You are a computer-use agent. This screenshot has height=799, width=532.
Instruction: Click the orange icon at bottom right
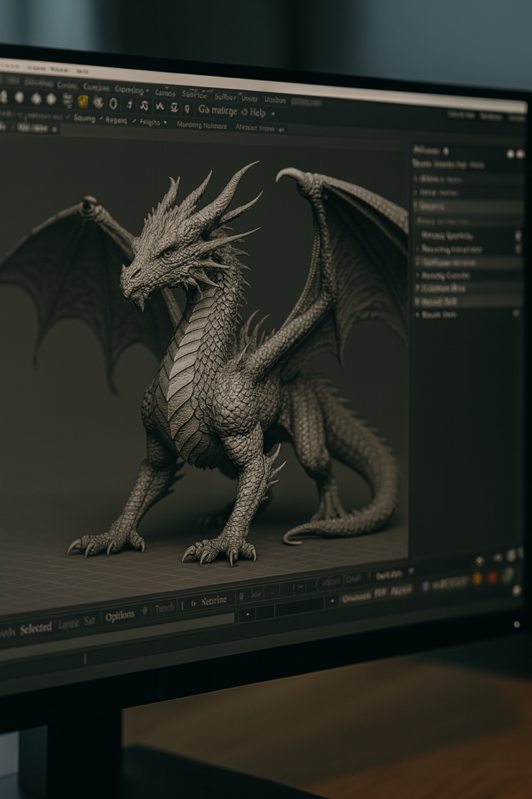coord(477,578)
